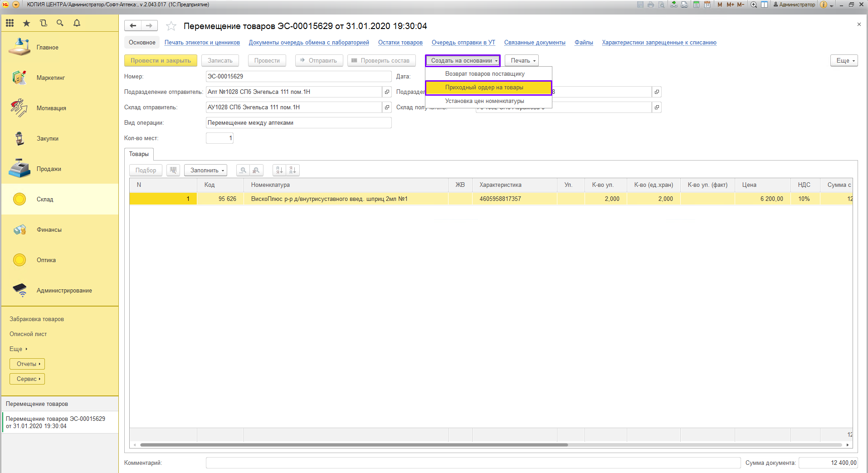Navigate back with the left arrow

(x=133, y=26)
